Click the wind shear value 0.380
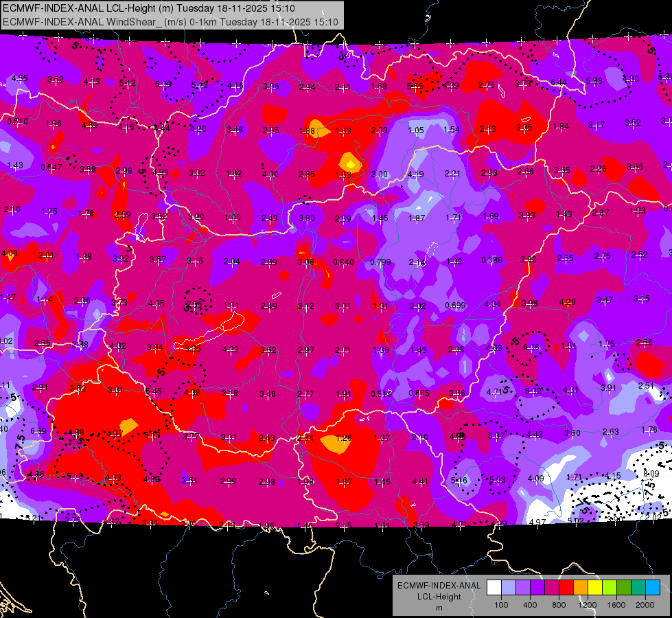 click(x=491, y=260)
